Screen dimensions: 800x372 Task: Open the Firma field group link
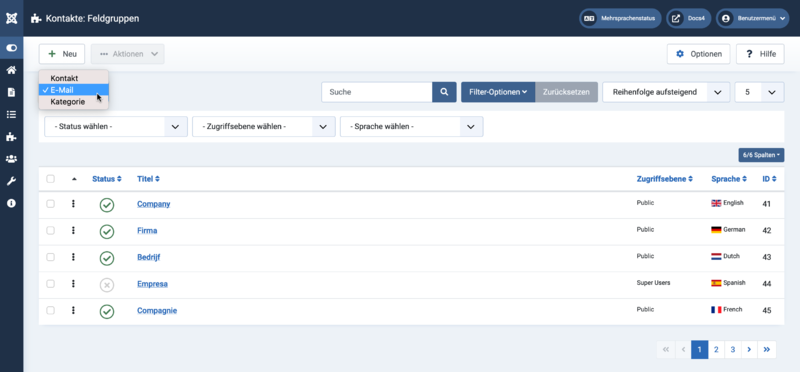(x=147, y=231)
